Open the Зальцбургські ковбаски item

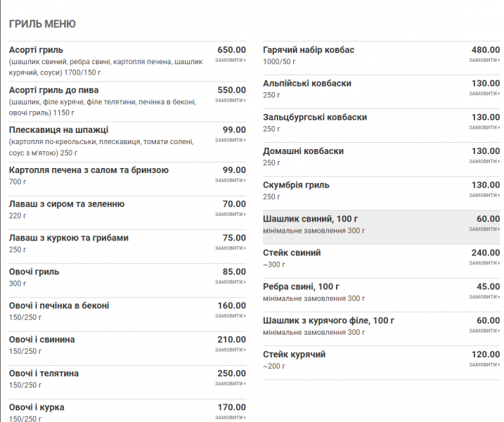pyautogui.click(x=315, y=117)
